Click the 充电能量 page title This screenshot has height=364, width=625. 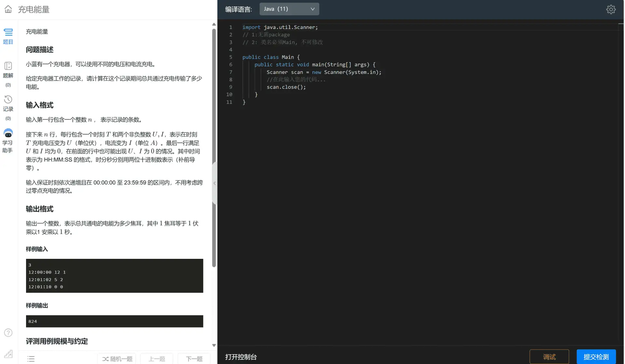coord(34,9)
